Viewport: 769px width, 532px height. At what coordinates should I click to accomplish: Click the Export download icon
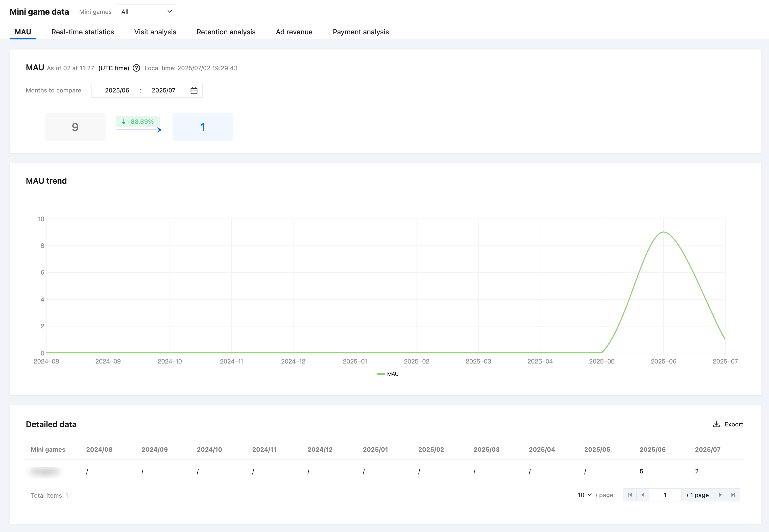[x=716, y=424]
